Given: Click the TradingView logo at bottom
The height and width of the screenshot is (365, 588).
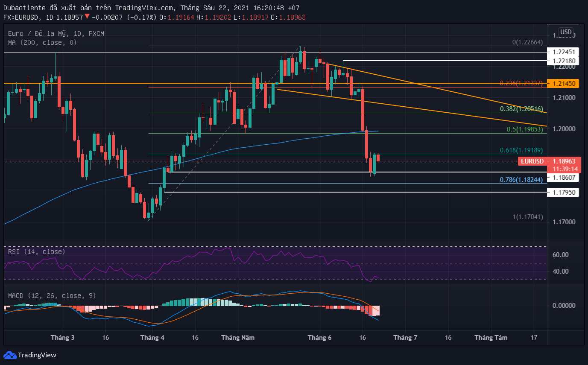Looking at the screenshot, I should (30, 355).
